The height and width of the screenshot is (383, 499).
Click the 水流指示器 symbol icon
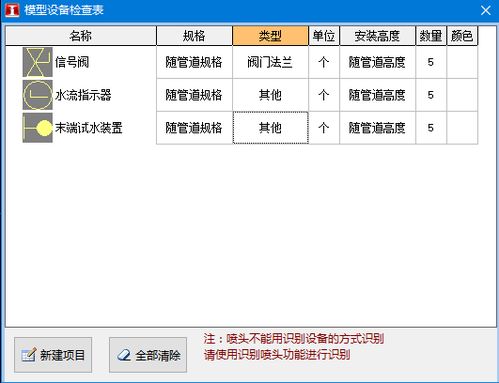[x=37, y=95]
